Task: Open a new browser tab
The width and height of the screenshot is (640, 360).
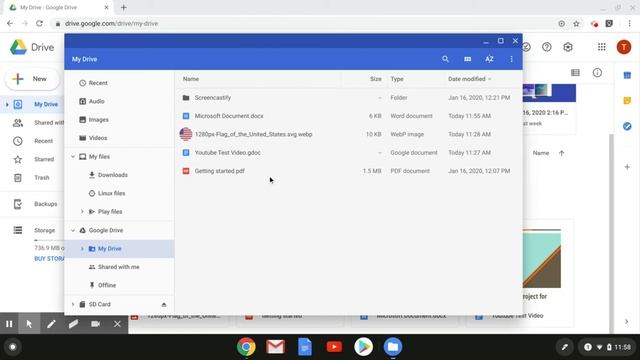Action: point(124,7)
